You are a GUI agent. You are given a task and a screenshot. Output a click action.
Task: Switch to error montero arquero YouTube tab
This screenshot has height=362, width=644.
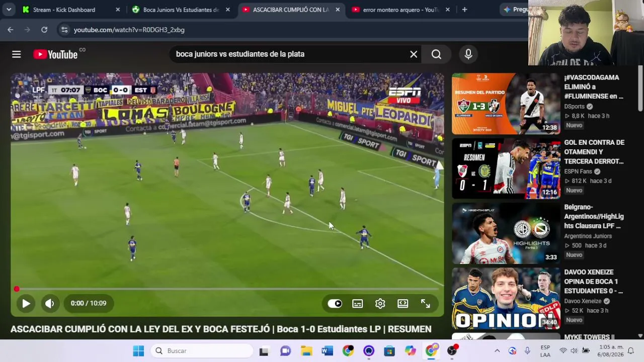[400, 10]
